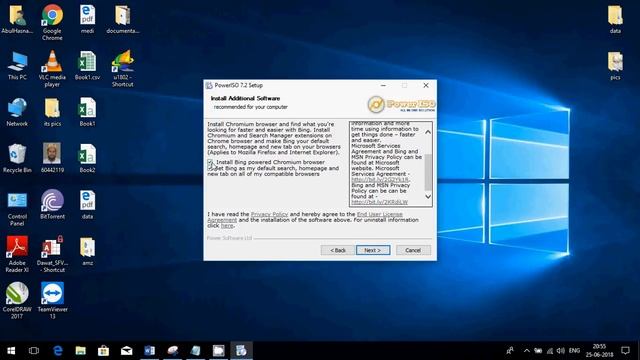
Task: Open the clock showing 20:55
Action: [x=599, y=351]
